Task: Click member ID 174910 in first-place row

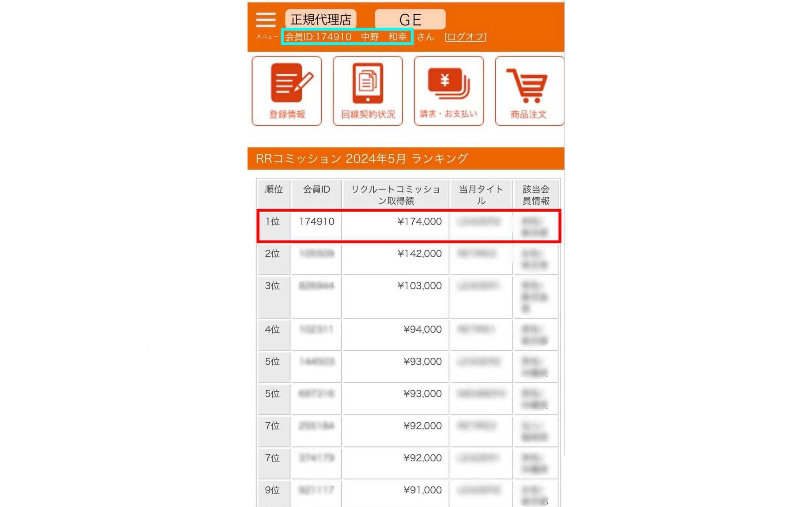Action: (x=317, y=221)
